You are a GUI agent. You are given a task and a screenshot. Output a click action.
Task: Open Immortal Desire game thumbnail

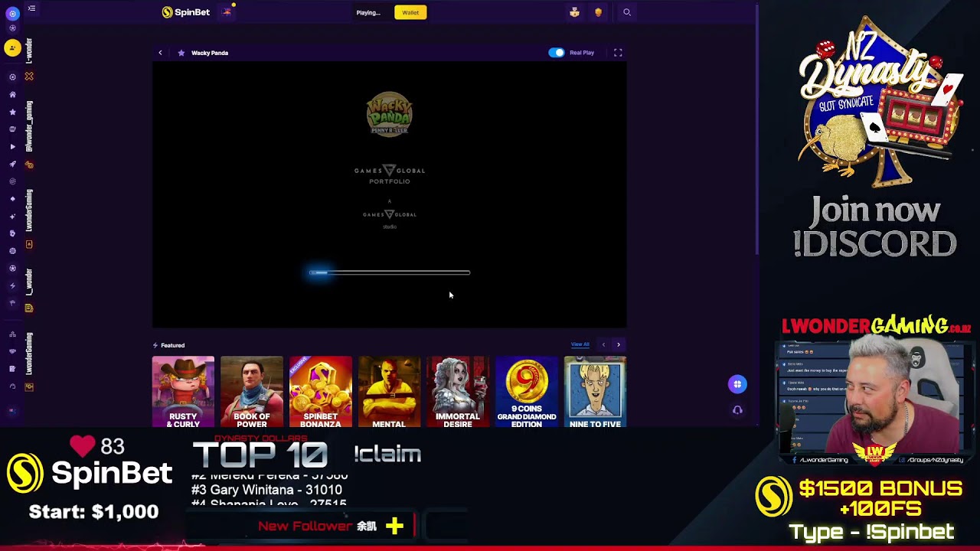coord(458,392)
